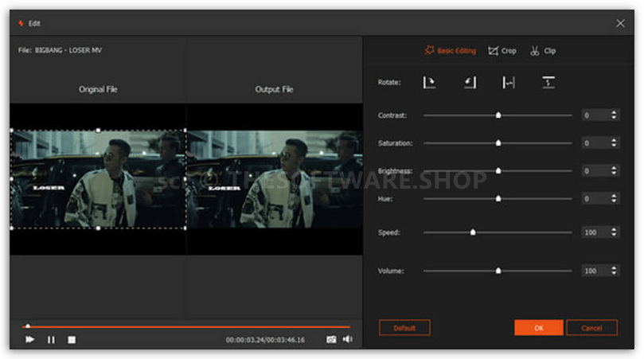Click the Volume slider handle
This screenshot has width=644, height=359.
pyautogui.click(x=498, y=271)
